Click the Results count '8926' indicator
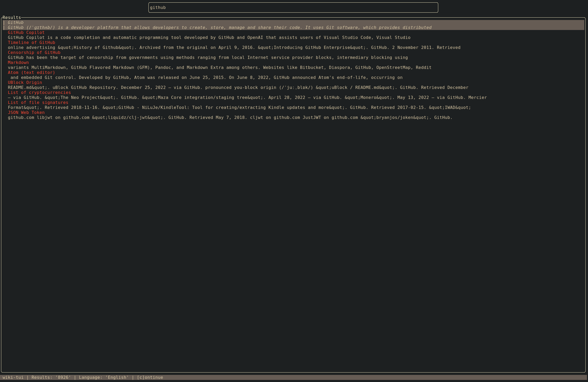 pyautogui.click(x=51, y=378)
